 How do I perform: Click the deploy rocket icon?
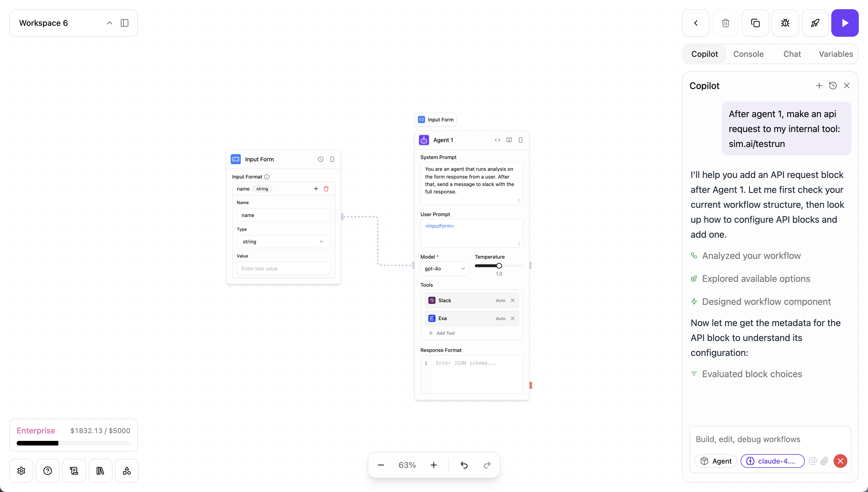click(x=815, y=23)
